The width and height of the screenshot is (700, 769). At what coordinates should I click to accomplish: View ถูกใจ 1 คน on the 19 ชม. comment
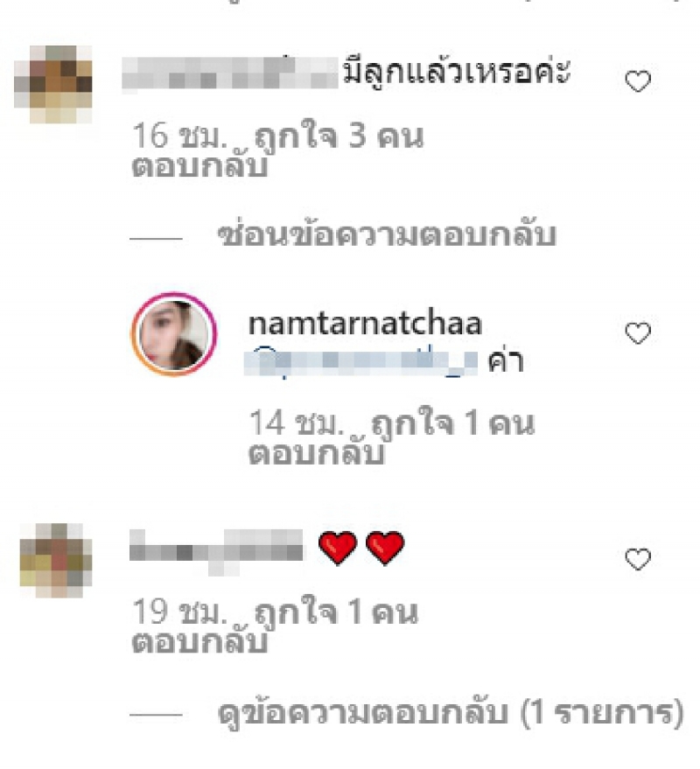337,612
